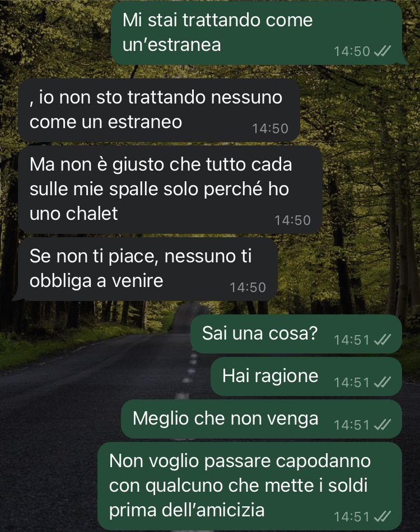This screenshot has width=420, height=532.
Task: Tap double checkmark on the "capodanno" message
Action: (x=382, y=516)
